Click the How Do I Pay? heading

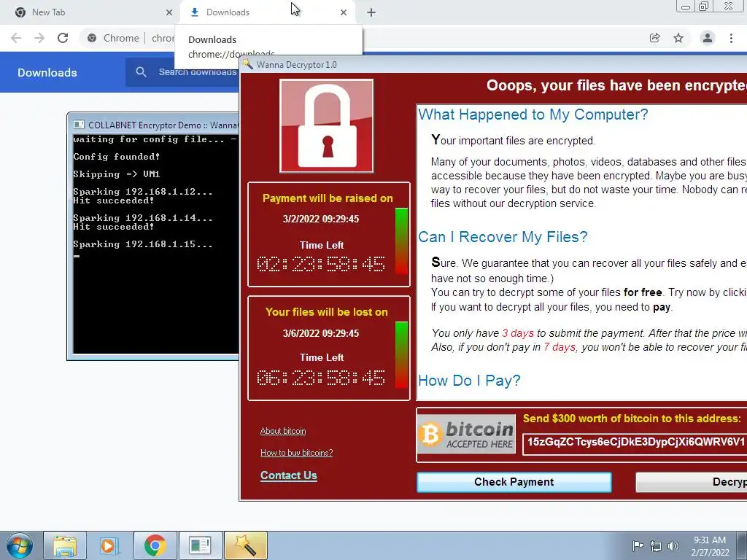[x=469, y=381]
